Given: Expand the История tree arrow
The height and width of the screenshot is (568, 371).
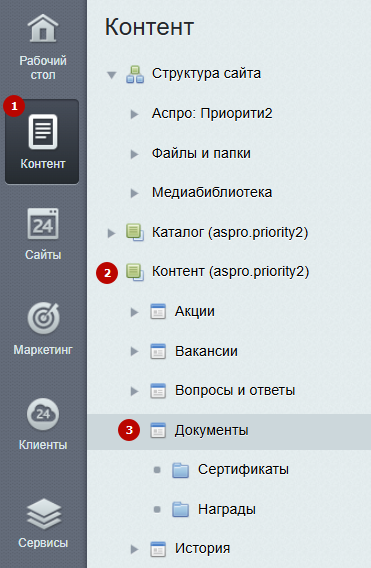Looking at the screenshot, I should [134, 549].
